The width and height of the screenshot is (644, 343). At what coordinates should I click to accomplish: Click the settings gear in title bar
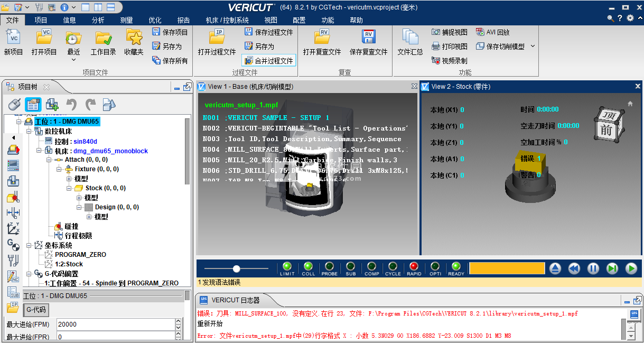tap(630, 18)
